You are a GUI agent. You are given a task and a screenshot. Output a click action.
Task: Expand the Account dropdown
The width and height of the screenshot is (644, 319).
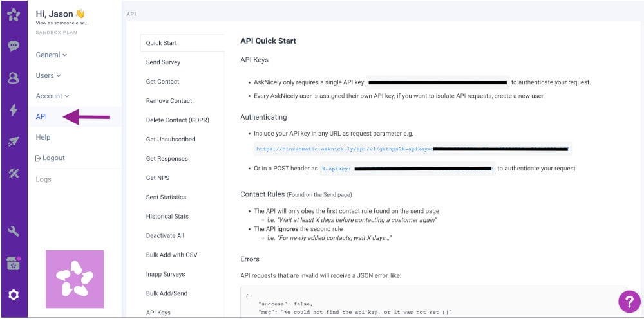tap(52, 96)
